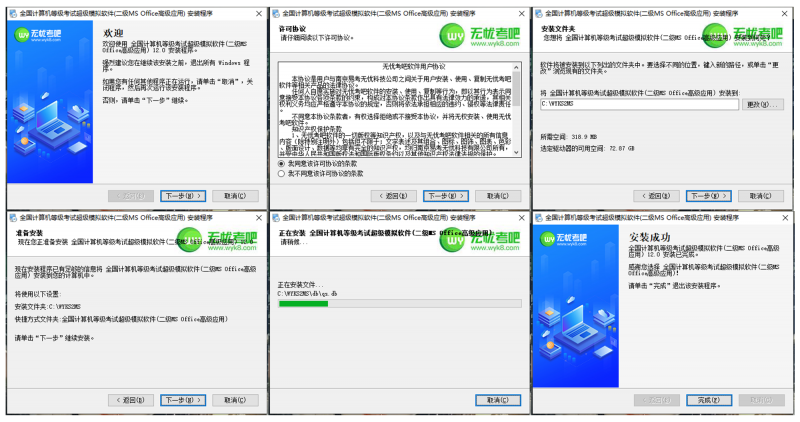The width and height of the screenshot is (800, 422).
Task: Click the installer icon in the 欢迎 window title bar
Action: 13,14
